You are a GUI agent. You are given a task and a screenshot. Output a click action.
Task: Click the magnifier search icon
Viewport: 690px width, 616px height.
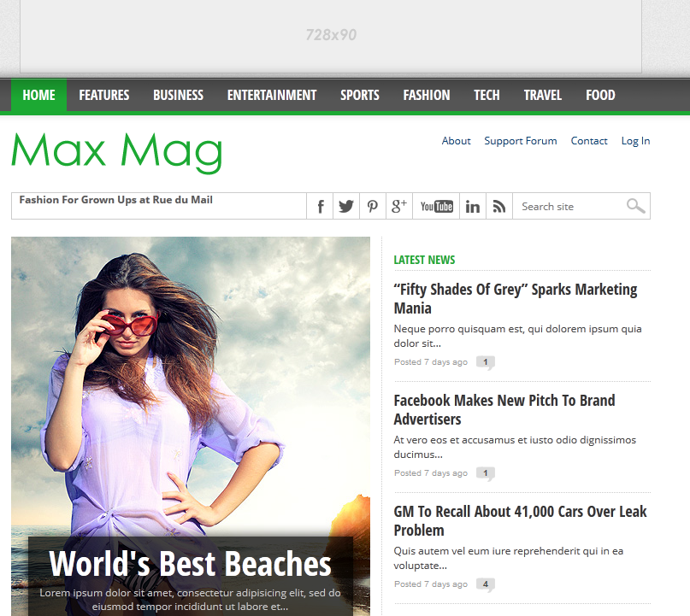(x=636, y=206)
